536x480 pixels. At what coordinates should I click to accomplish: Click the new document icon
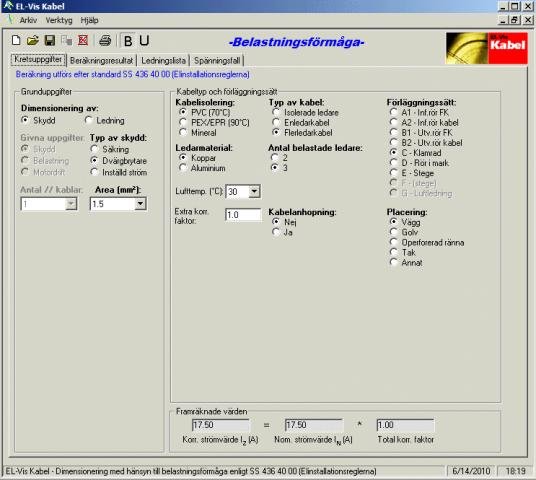pos(16,40)
